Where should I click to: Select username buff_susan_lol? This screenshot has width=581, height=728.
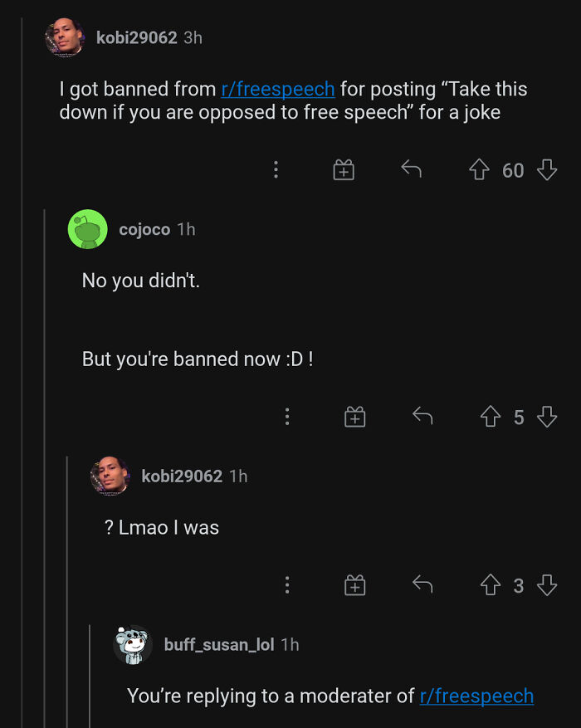[217, 644]
